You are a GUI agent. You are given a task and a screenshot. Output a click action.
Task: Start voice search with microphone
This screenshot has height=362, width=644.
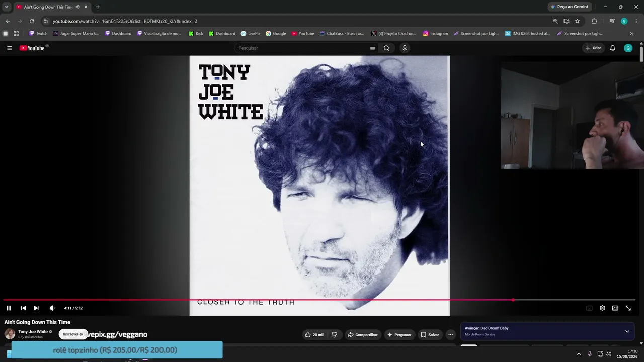[x=405, y=48]
